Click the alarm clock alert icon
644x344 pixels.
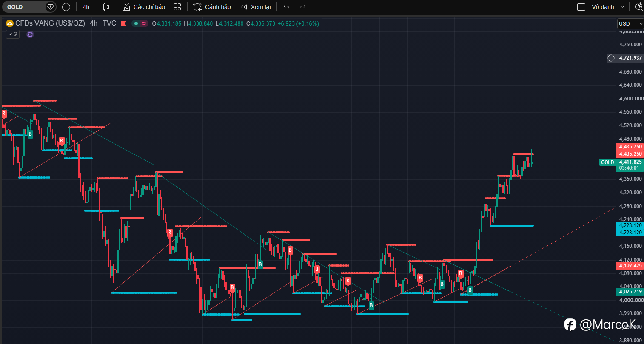pos(197,7)
